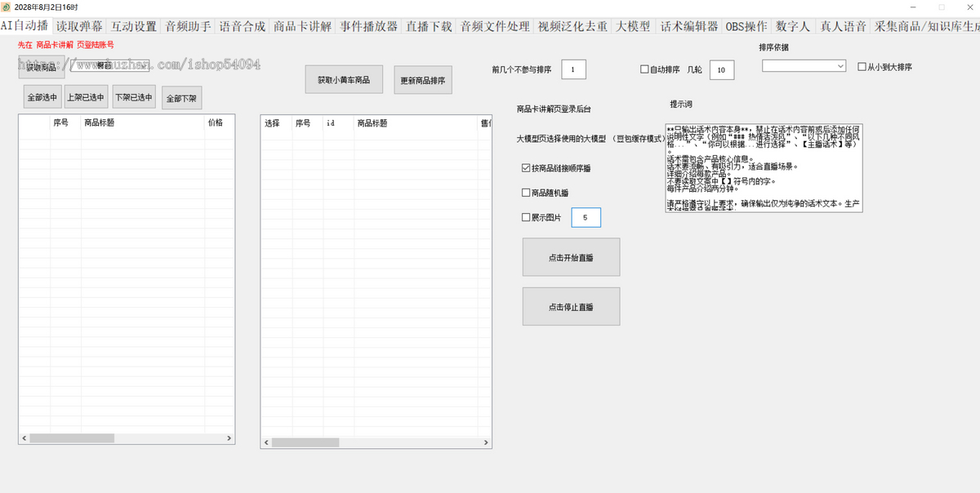Click the 前几个不参与排序 input field
Screen dimensions: 980x493
coord(573,70)
